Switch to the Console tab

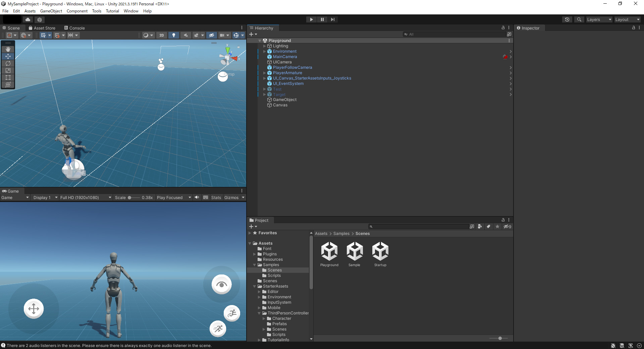tap(74, 28)
